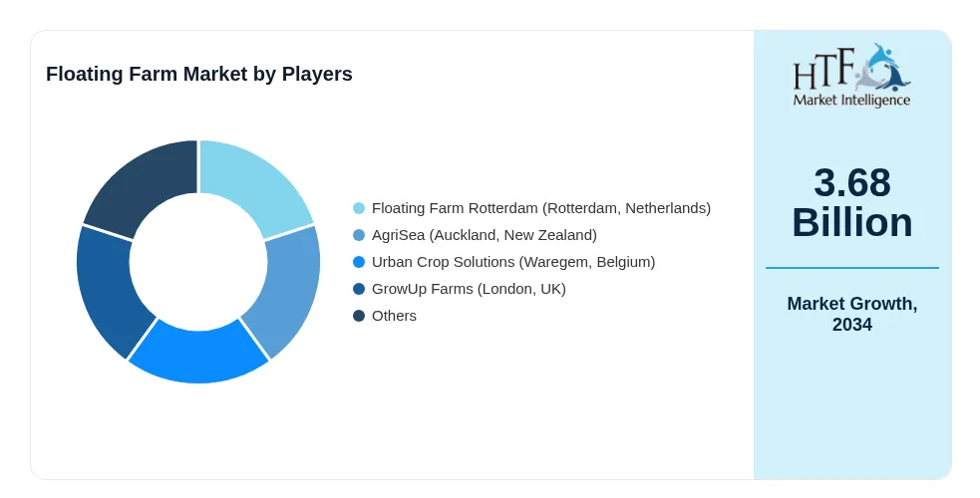Screen dimensions: 980x498
Task: Click the Floating Farm Rotterdam legend dot
Action: point(359,208)
